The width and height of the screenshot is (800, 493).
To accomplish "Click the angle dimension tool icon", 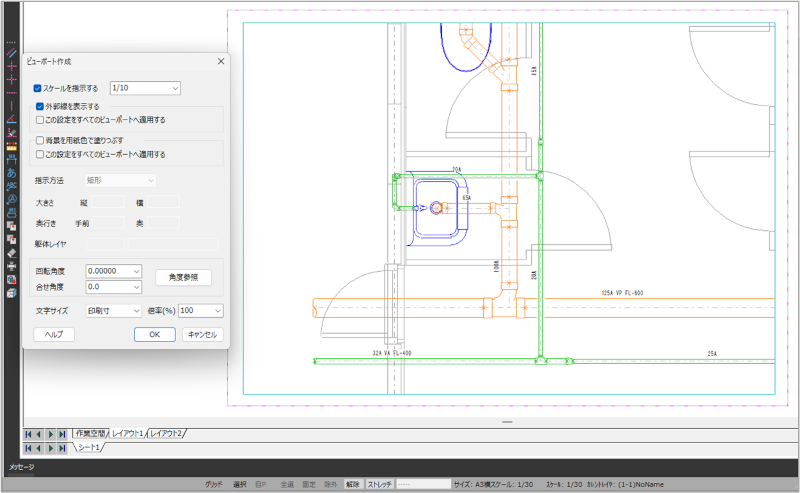I will tap(12, 119).
